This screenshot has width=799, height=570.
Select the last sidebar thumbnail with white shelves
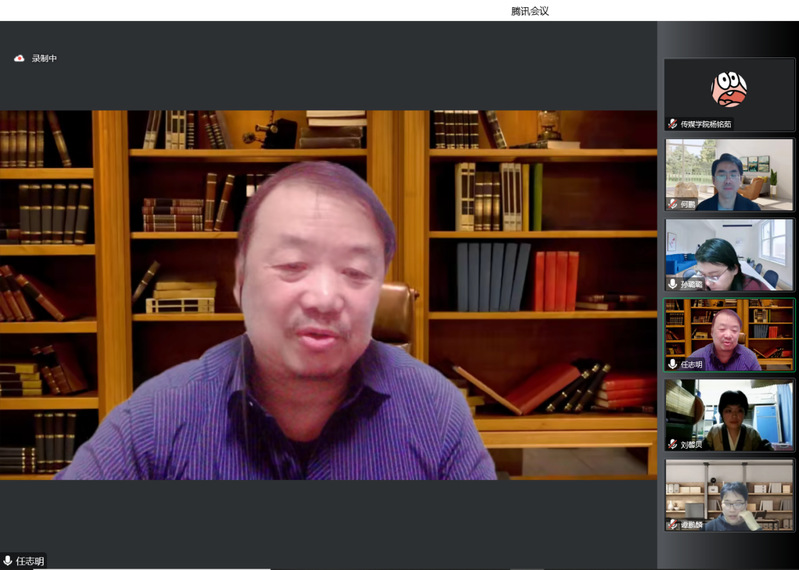point(729,494)
